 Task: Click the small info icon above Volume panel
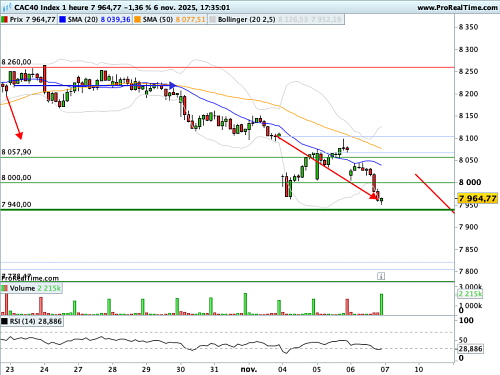click(x=381, y=276)
